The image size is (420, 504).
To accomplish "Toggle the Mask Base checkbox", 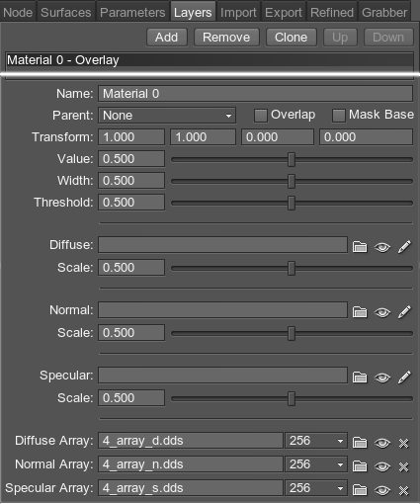I will [x=338, y=116].
